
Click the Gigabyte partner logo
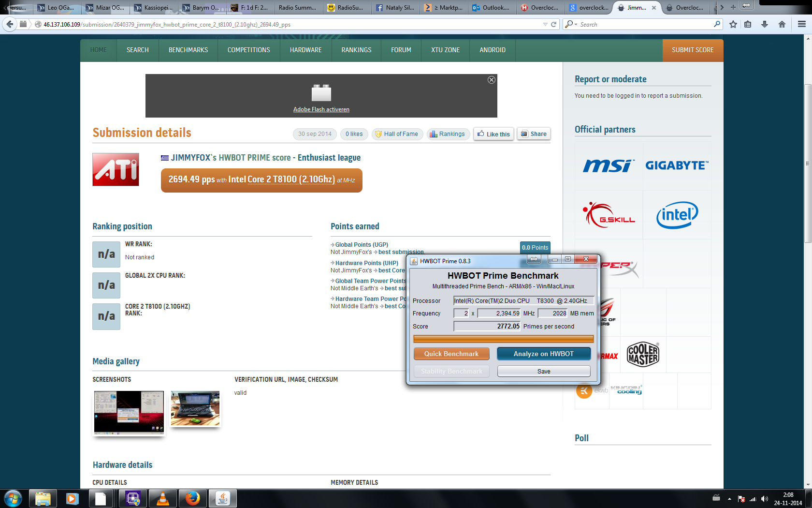pos(677,165)
